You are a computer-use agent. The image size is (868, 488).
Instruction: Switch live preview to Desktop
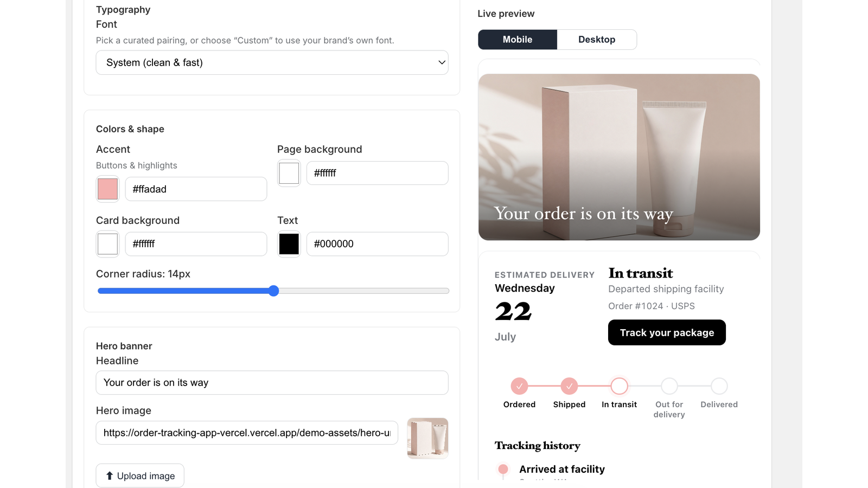pos(597,40)
